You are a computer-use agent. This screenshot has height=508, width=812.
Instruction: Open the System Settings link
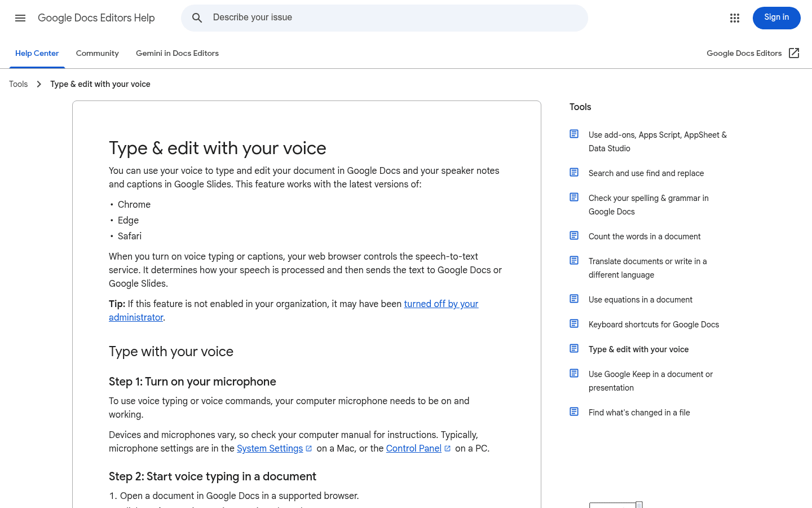pos(270,449)
